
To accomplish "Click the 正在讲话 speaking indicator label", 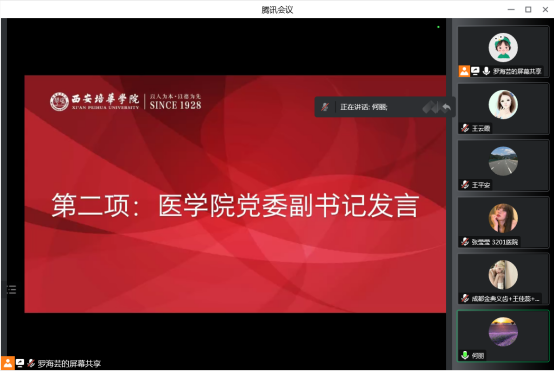I will (x=364, y=107).
